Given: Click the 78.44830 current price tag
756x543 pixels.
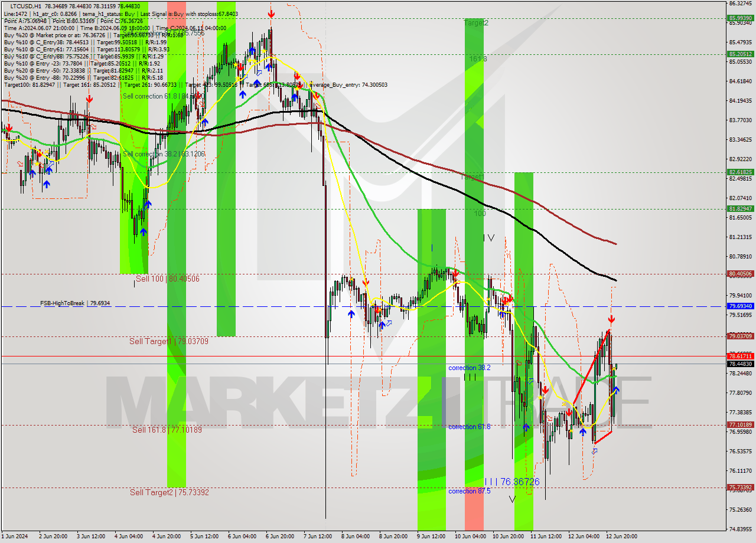Looking at the screenshot, I should tap(741, 364).
